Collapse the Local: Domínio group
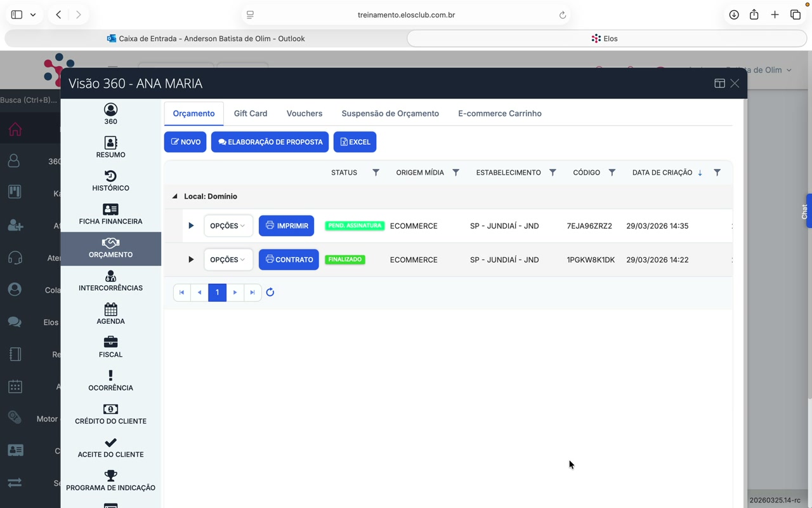The width and height of the screenshot is (812, 508). 175,196
